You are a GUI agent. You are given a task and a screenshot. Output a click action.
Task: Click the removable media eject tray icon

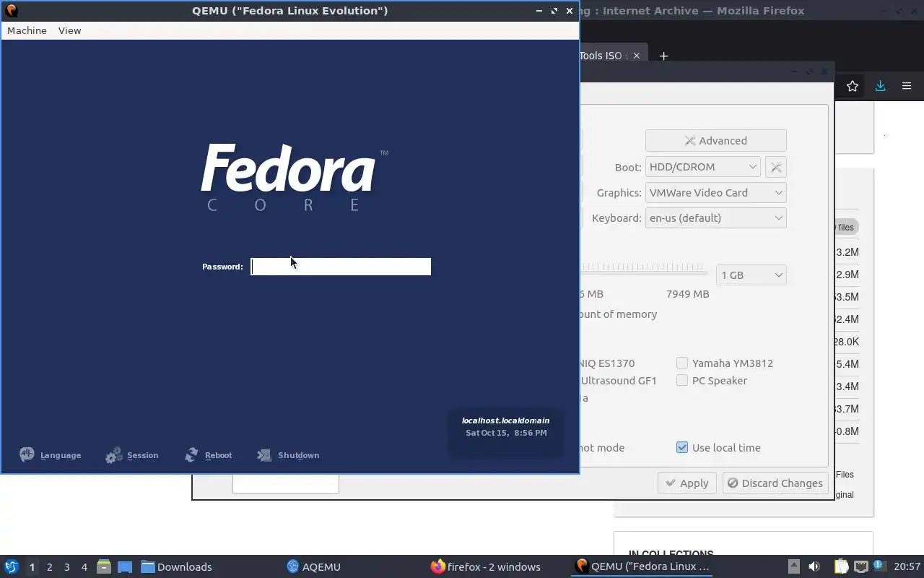[x=793, y=566]
